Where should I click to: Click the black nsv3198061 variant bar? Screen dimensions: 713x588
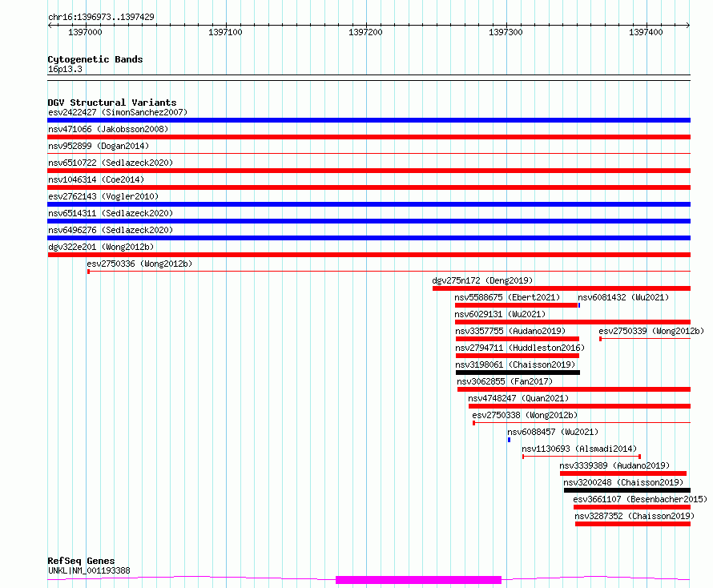518,373
